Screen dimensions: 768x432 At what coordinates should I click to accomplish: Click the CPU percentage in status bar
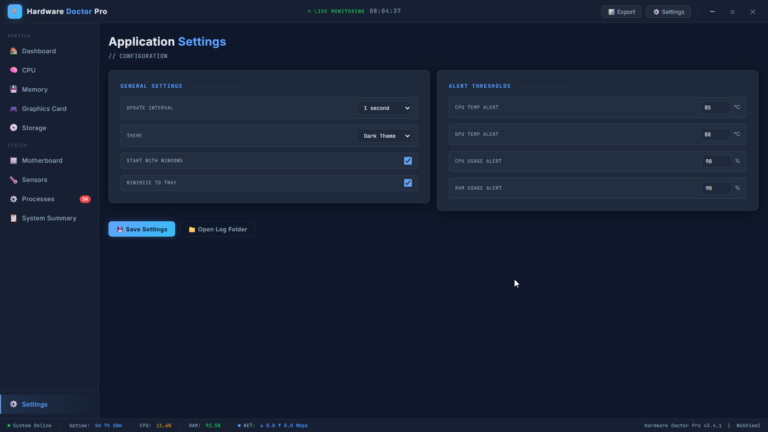[x=164, y=426]
